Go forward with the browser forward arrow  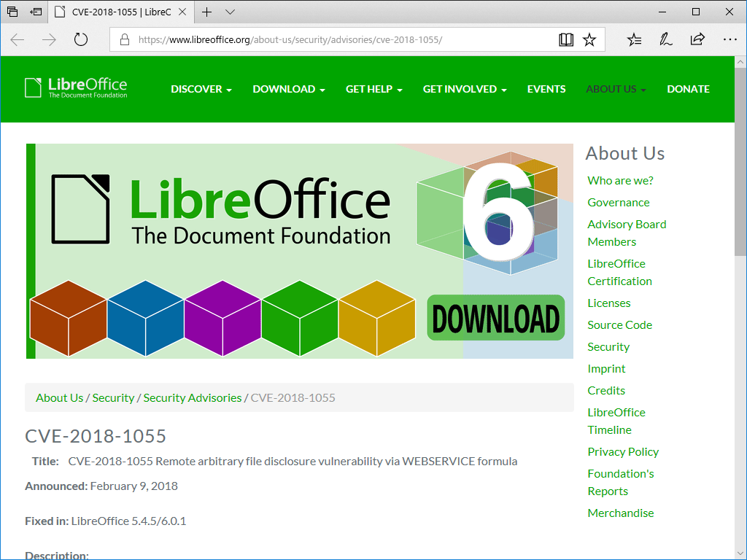[x=49, y=39]
